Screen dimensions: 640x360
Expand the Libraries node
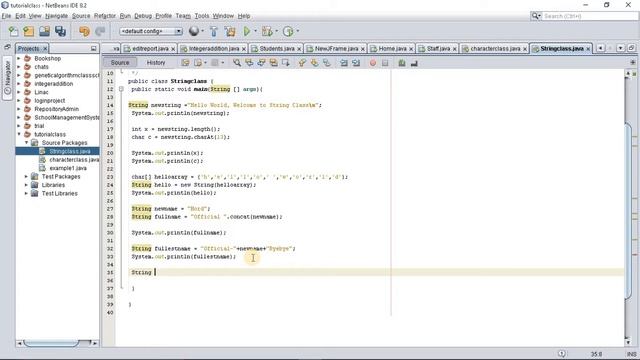click(x=26, y=185)
